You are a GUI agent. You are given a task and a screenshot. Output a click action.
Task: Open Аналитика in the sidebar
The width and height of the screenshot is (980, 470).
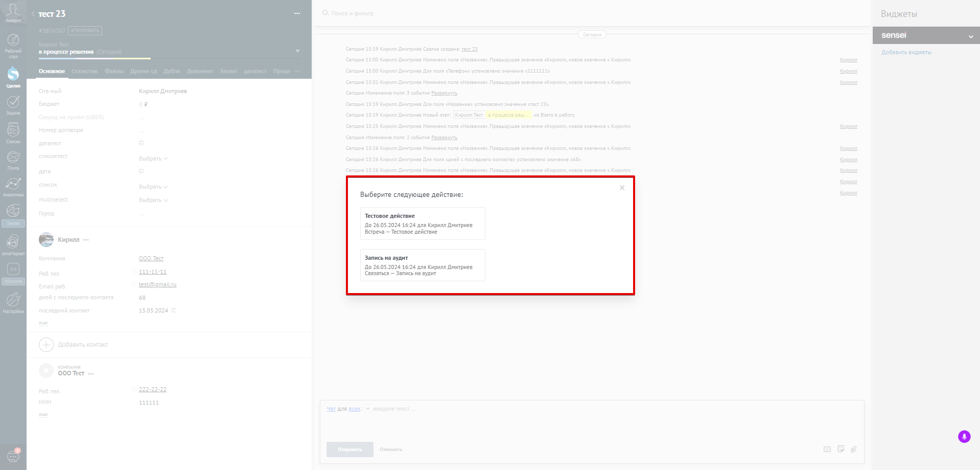13,187
